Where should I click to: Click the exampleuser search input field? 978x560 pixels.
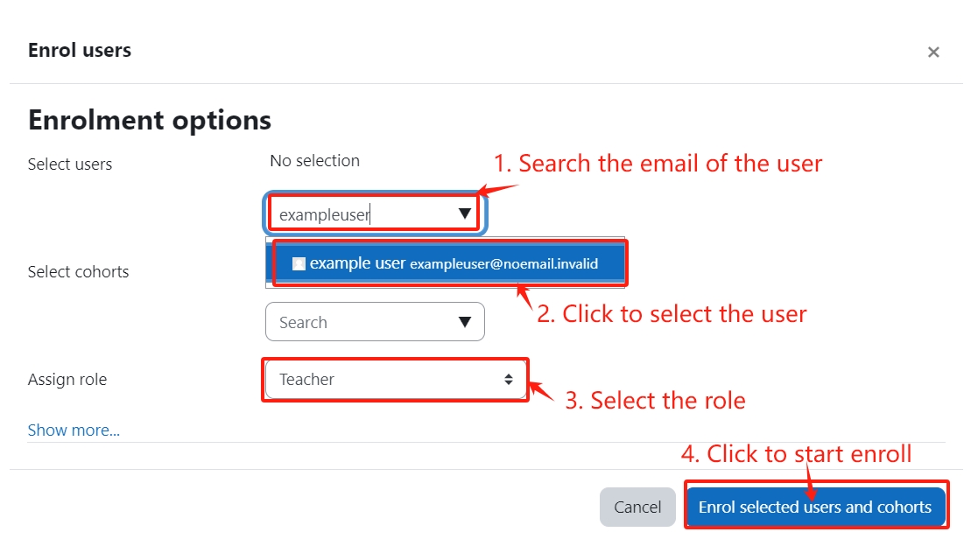coord(350,213)
